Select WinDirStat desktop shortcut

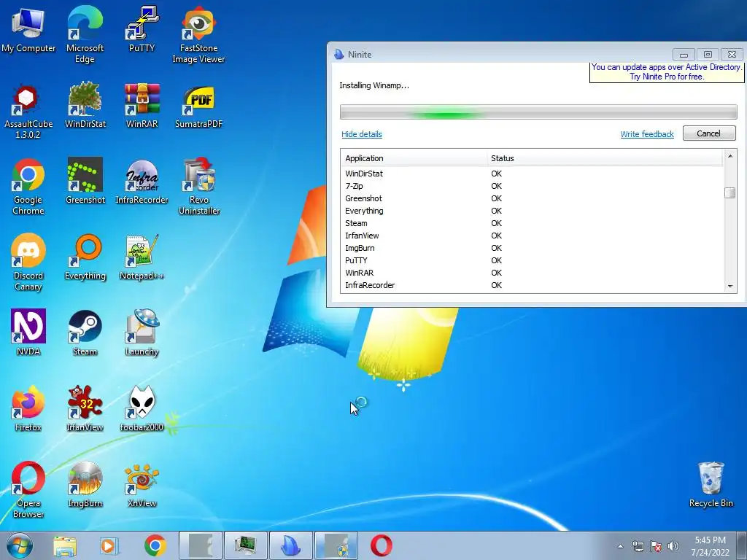(85, 105)
